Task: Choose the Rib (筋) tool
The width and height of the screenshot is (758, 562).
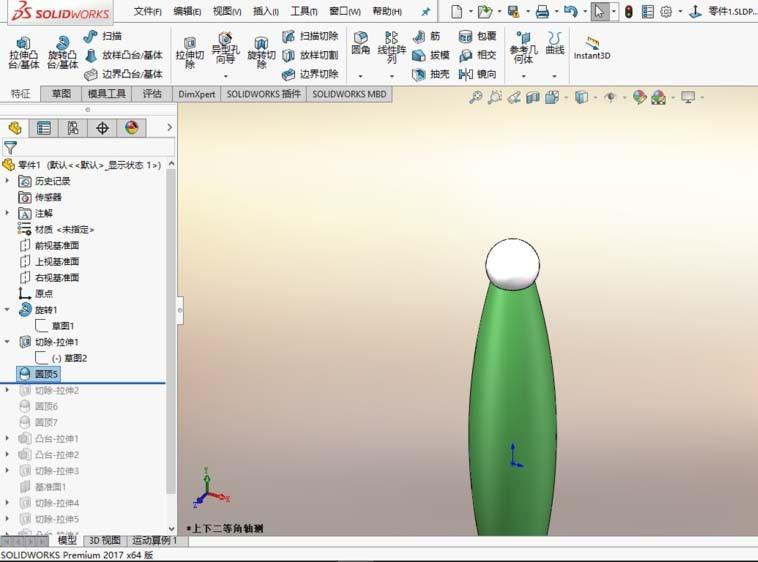Action: pos(426,36)
